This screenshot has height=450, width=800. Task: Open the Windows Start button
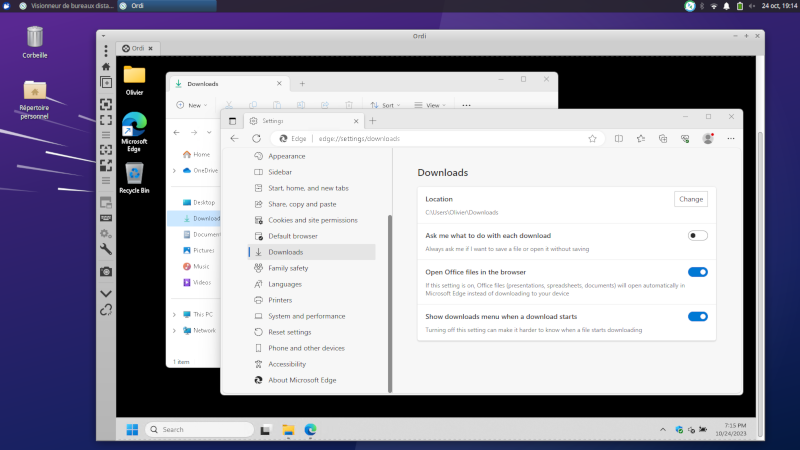coord(132,430)
